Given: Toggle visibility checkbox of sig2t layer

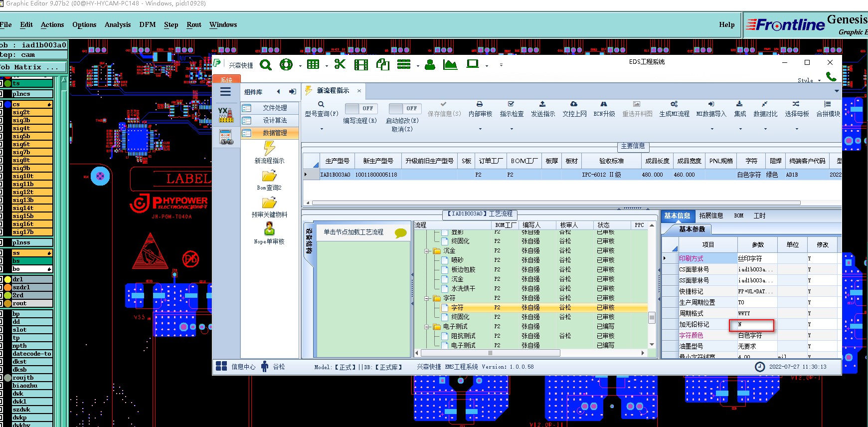Looking at the screenshot, I should coord(1,112).
